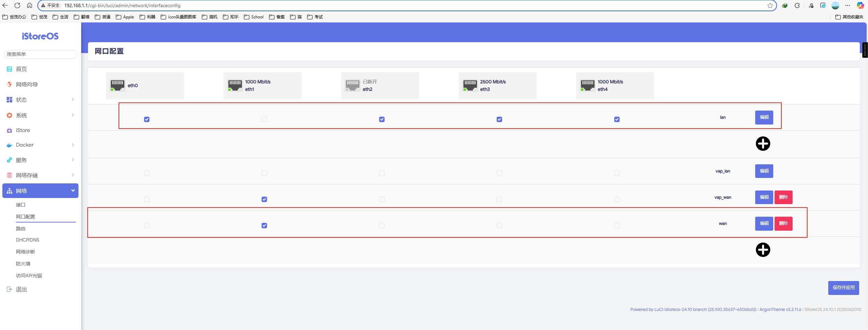This screenshot has height=330, width=868.
Task: Expand the 状态 sidebar menu
Action: tap(40, 100)
